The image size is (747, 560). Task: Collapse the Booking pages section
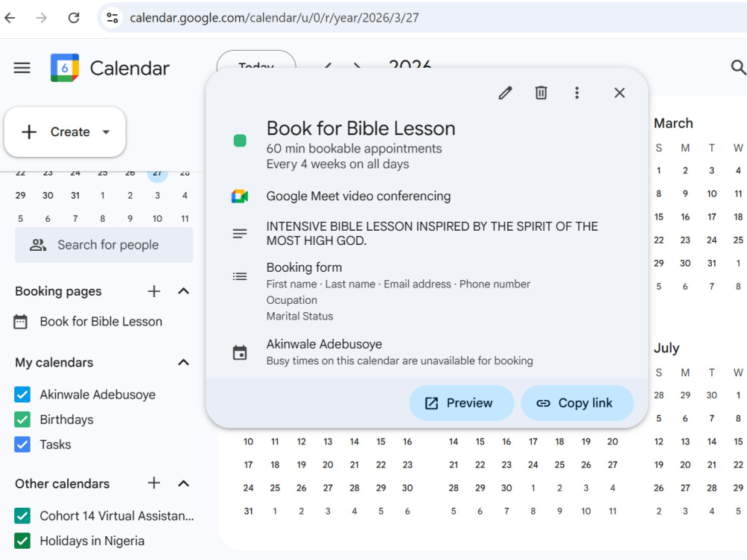pyautogui.click(x=184, y=291)
